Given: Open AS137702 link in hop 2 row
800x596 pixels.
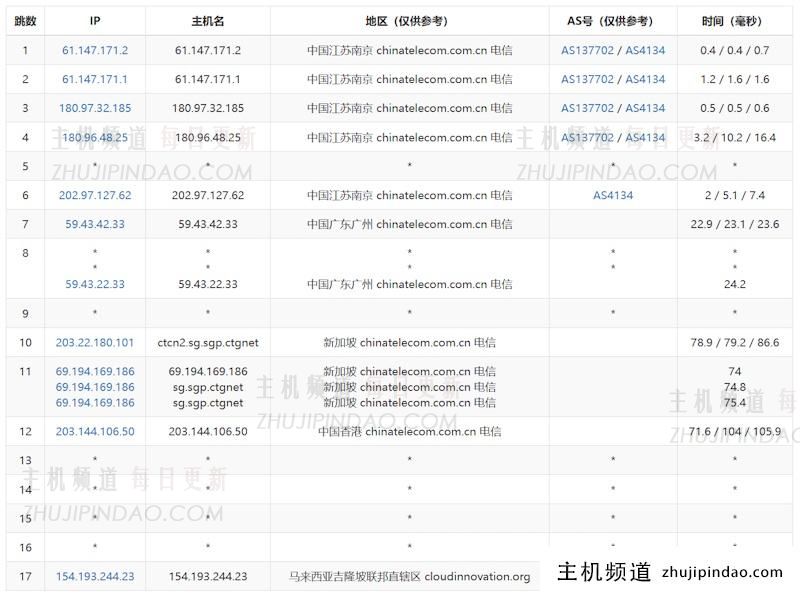Looking at the screenshot, I should tap(587, 79).
